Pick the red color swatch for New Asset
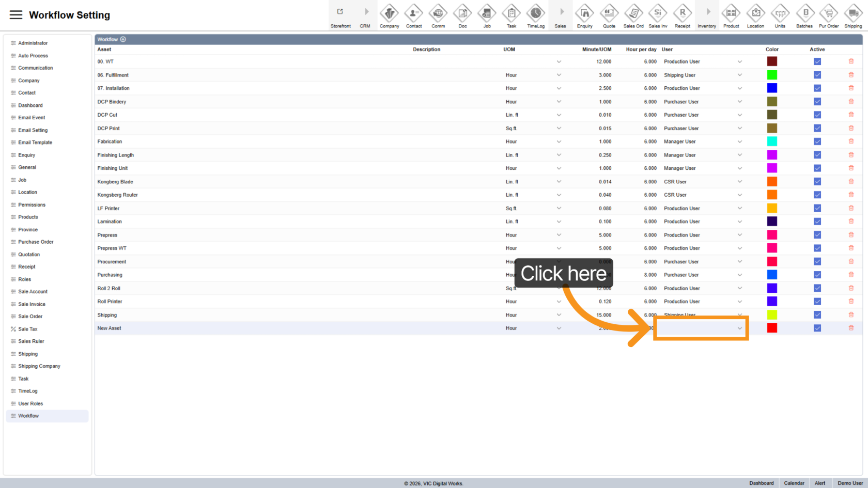 tap(772, 328)
